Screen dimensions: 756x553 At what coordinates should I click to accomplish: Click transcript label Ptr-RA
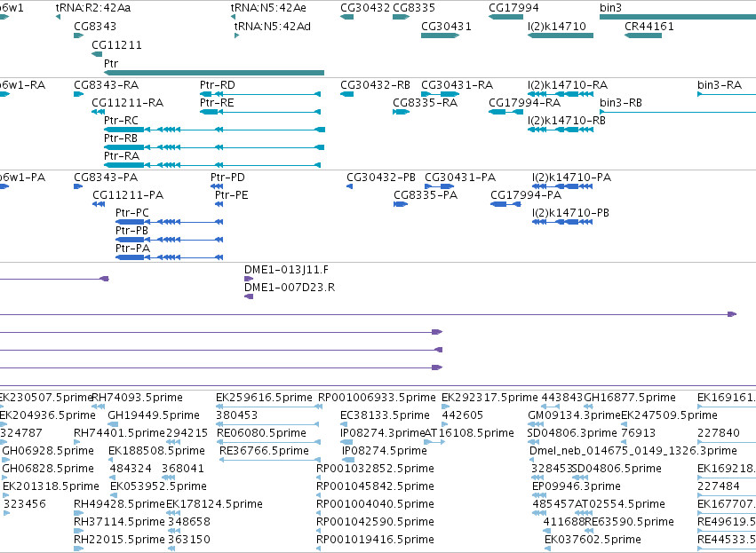[x=122, y=156]
